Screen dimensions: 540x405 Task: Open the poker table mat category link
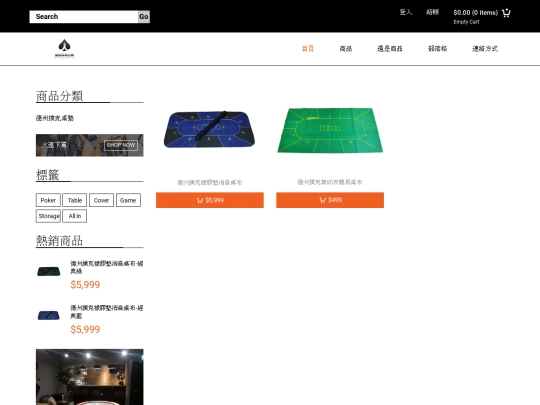(x=55, y=118)
